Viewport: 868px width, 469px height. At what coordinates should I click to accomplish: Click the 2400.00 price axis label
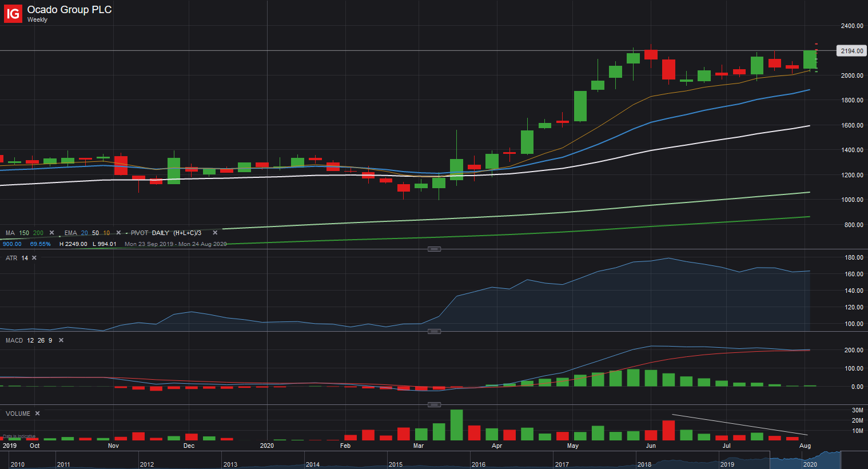click(852, 26)
